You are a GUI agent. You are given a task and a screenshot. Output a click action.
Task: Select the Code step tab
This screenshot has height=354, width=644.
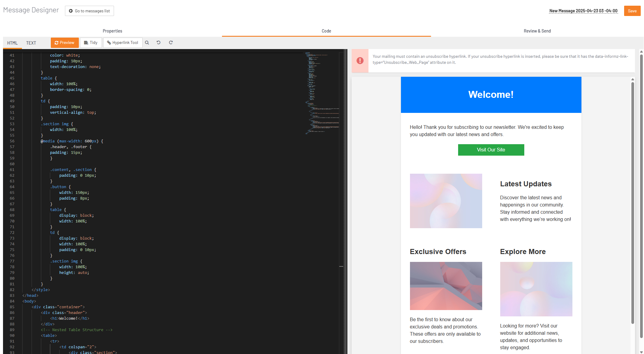[326, 31]
